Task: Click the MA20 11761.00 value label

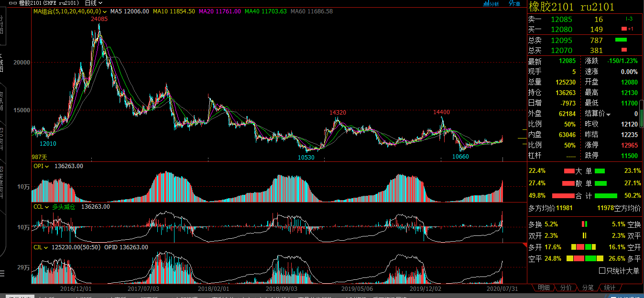Action: (x=220, y=11)
